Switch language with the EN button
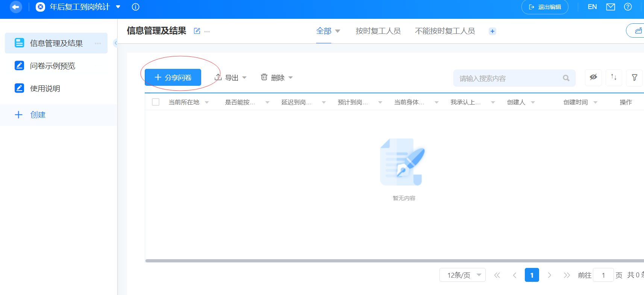 592,7
